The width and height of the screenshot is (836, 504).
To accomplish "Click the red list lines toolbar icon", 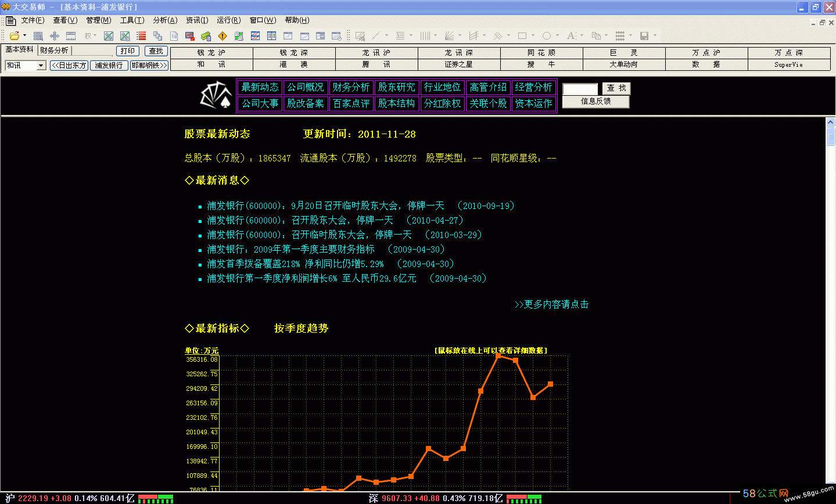I will click(x=141, y=36).
